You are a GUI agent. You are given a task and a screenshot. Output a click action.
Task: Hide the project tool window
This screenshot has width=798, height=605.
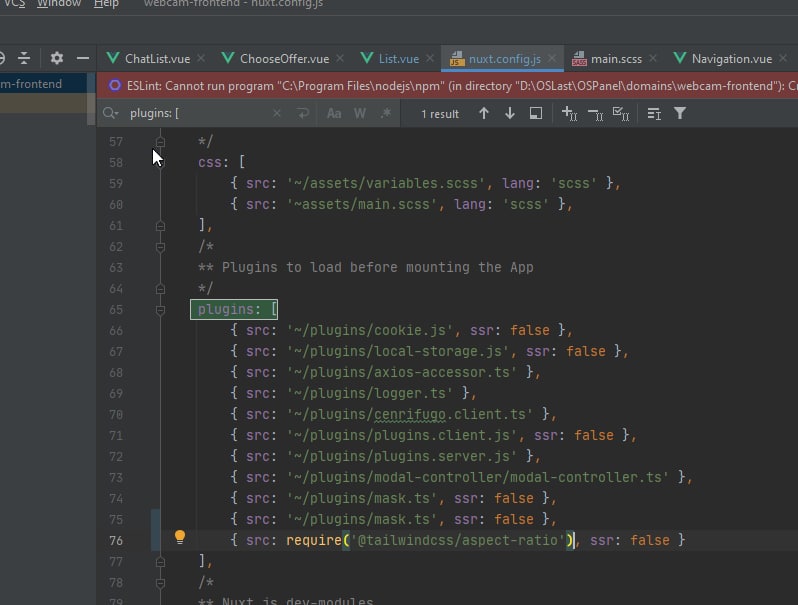[82, 58]
